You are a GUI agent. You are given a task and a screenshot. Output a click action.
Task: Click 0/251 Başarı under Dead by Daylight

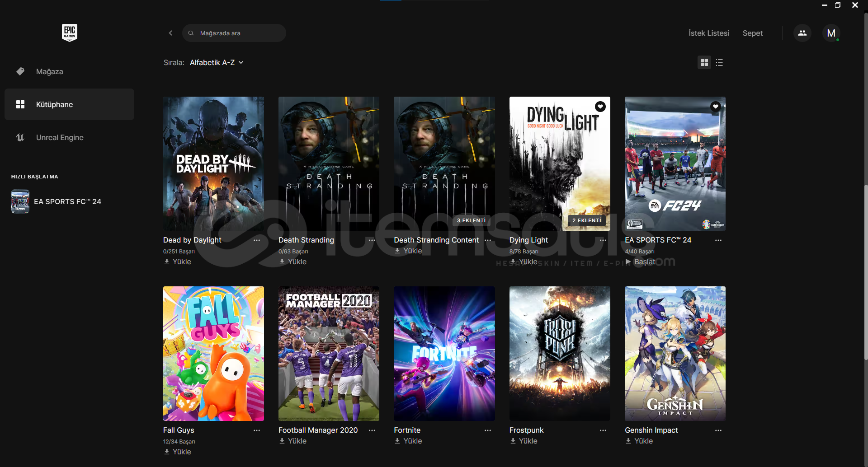tap(179, 252)
